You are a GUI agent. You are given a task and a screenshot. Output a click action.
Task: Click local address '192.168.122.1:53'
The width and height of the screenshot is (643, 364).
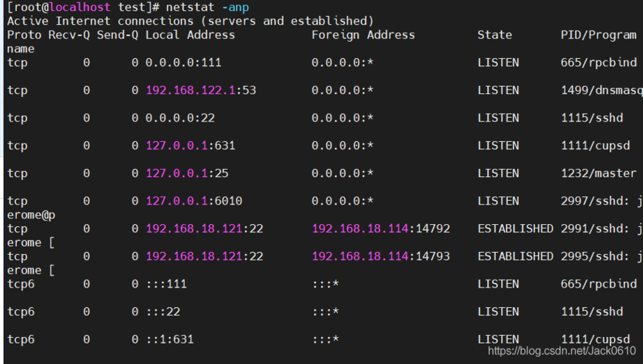(201, 90)
